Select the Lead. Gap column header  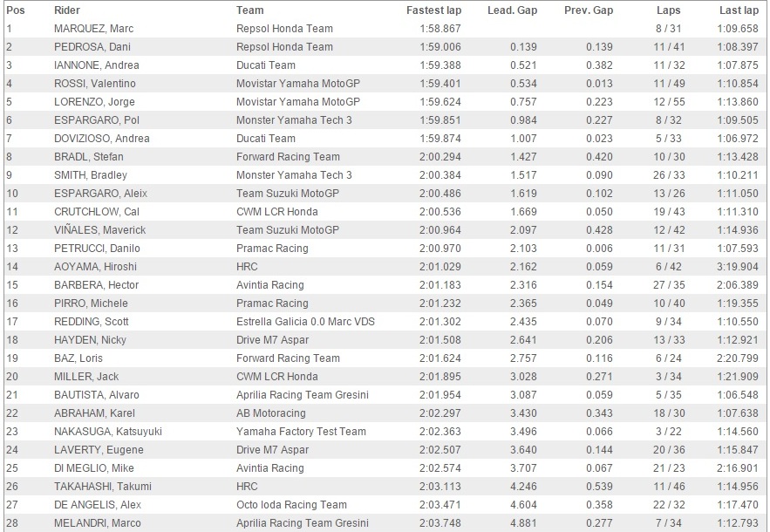(512, 10)
